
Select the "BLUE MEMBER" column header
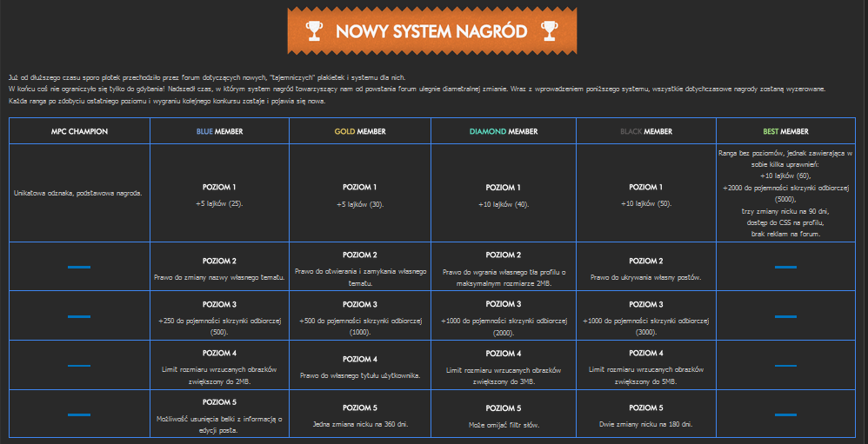[219, 131]
